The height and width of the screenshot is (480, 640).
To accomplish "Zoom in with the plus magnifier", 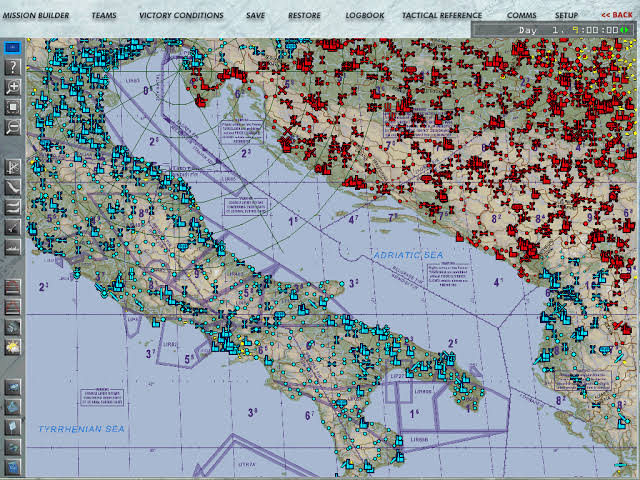I will click(x=13, y=87).
